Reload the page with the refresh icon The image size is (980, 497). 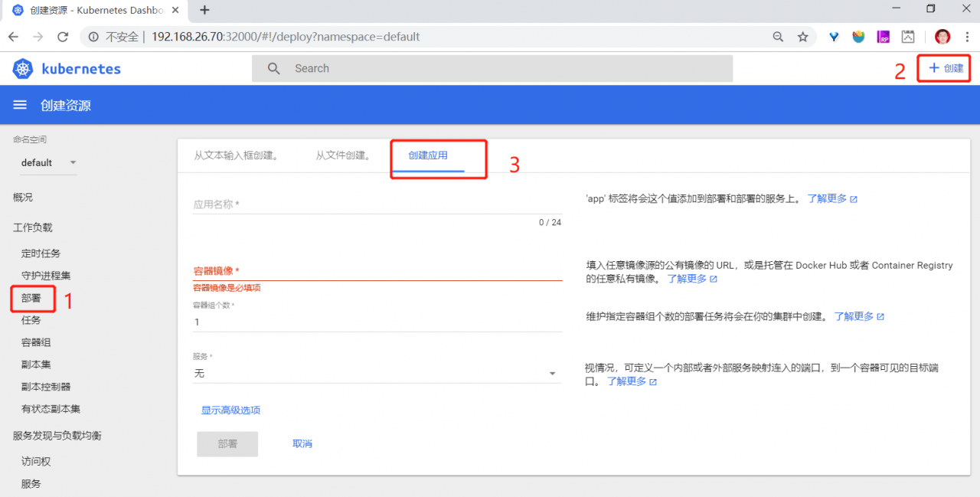(63, 37)
